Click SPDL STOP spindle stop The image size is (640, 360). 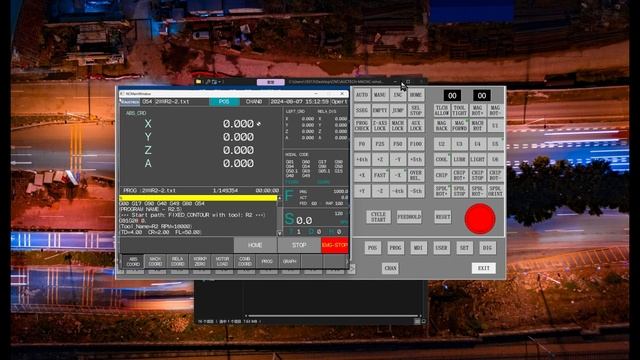(460, 191)
